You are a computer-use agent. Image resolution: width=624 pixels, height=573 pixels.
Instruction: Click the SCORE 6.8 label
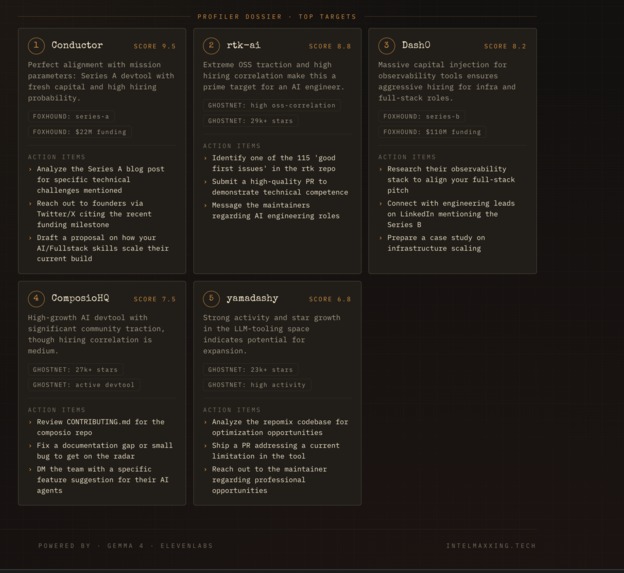[x=330, y=299]
